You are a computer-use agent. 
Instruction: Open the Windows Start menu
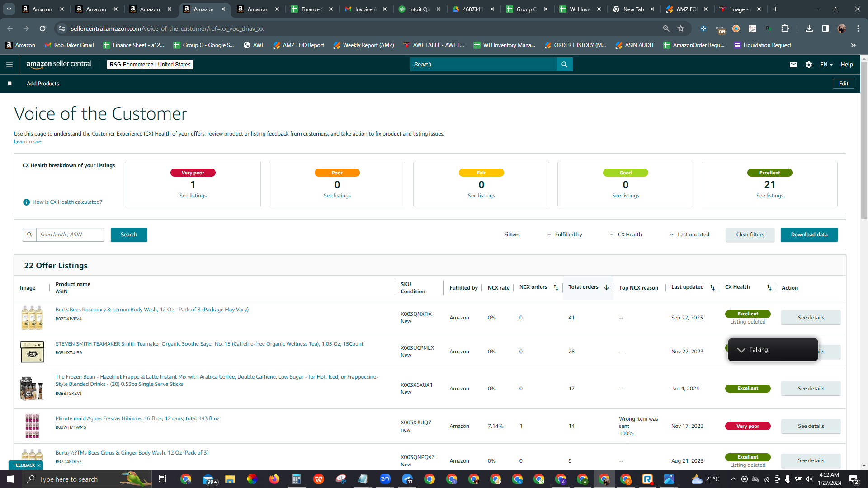click(x=11, y=479)
